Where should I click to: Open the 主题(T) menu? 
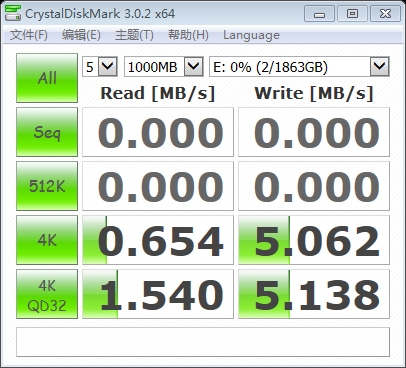point(134,35)
